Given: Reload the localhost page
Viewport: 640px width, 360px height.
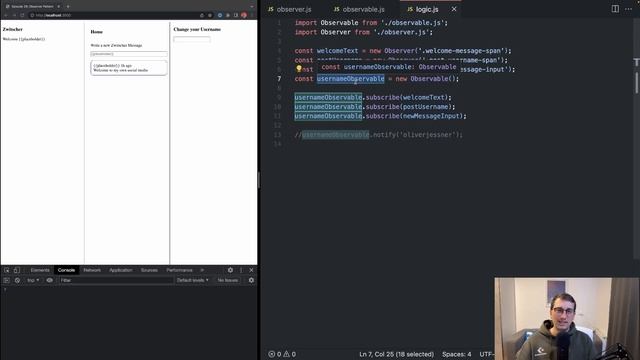Looking at the screenshot, I should pyautogui.click(x=22, y=15).
